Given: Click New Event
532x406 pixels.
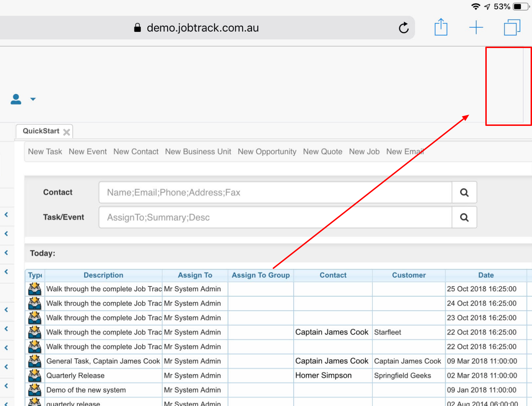Looking at the screenshot, I should [x=88, y=151].
